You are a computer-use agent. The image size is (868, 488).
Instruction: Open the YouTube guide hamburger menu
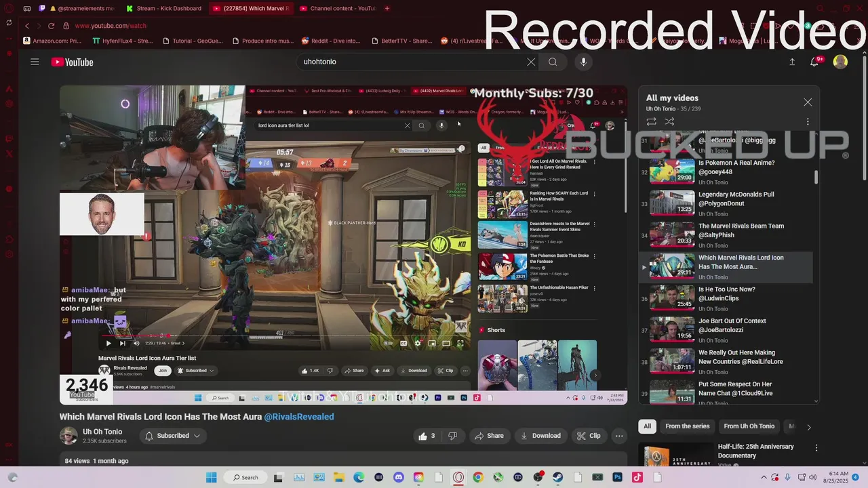[35, 62]
